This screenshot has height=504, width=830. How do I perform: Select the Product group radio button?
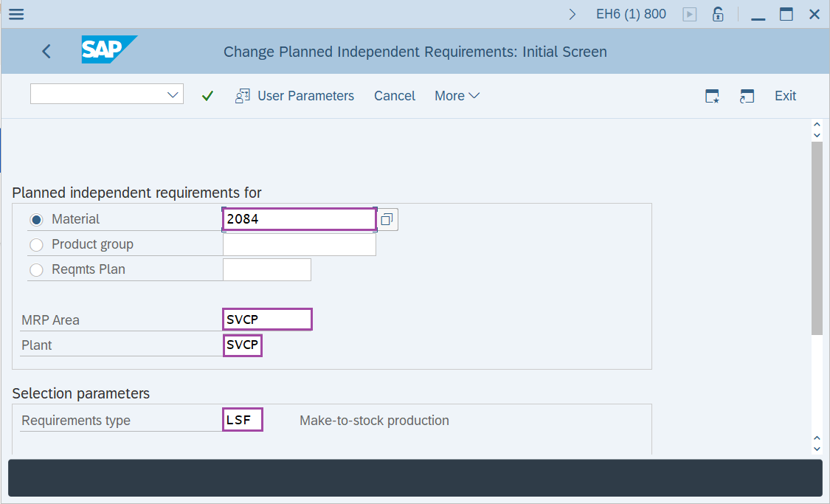(36, 245)
